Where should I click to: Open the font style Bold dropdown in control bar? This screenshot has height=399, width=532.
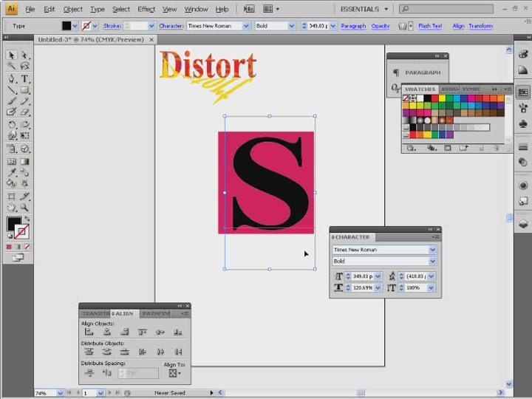coord(291,26)
